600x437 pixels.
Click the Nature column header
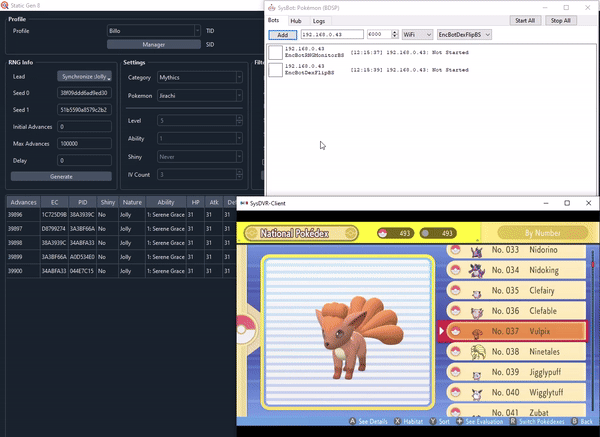[x=132, y=202]
